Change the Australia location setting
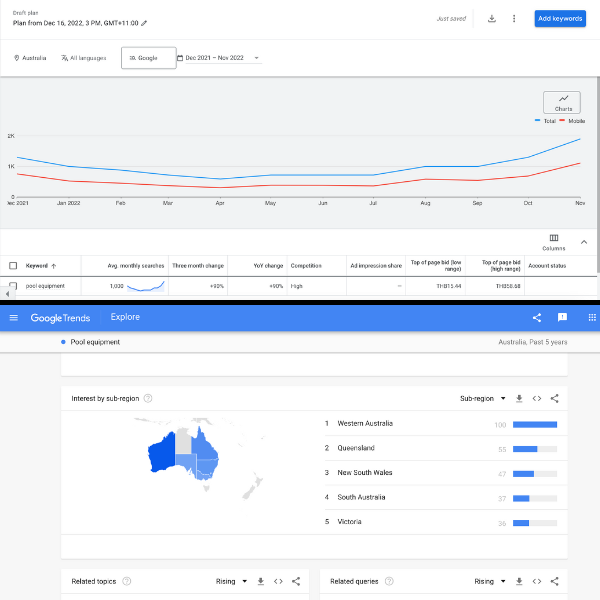The width and height of the screenshot is (600, 600). 30,58
